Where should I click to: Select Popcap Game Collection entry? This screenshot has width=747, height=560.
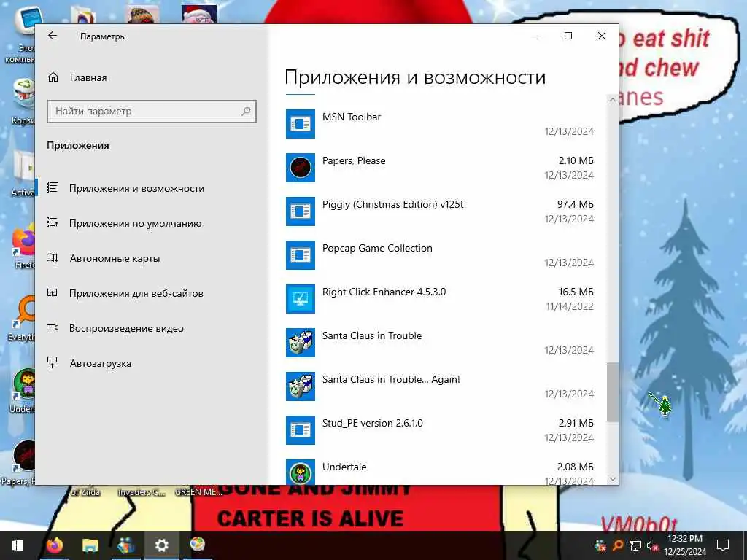[x=377, y=249]
